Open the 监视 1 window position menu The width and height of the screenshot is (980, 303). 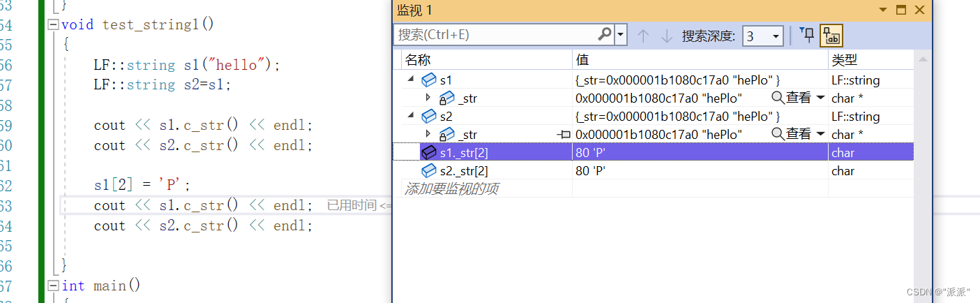pyautogui.click(x=883, y=10)
